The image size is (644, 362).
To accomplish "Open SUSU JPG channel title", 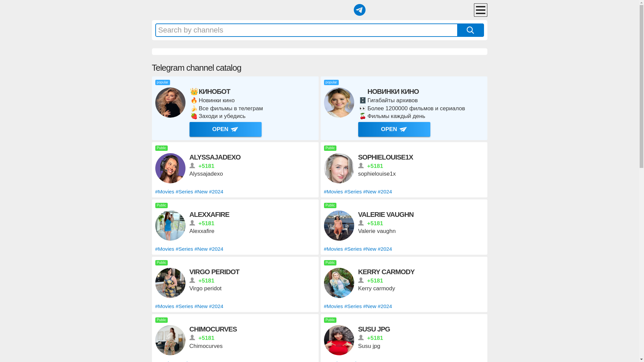I will (374, 329).
